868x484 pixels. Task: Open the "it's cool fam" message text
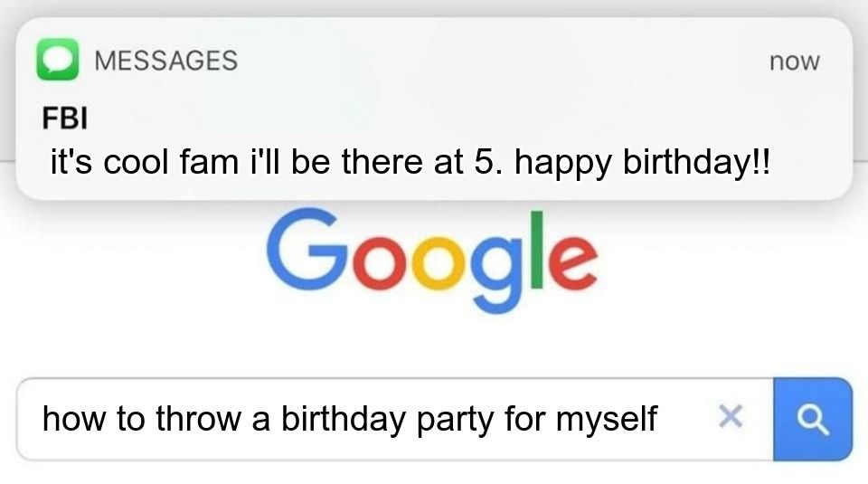[140, 164]
